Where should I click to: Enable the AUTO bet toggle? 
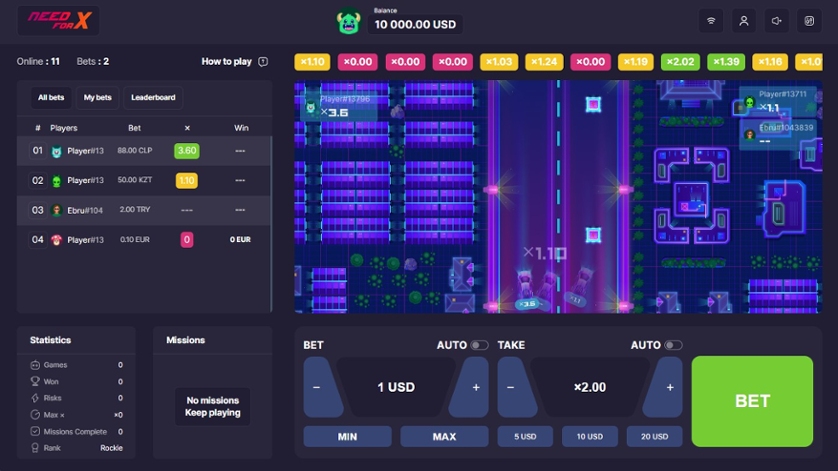coord(480,345)
